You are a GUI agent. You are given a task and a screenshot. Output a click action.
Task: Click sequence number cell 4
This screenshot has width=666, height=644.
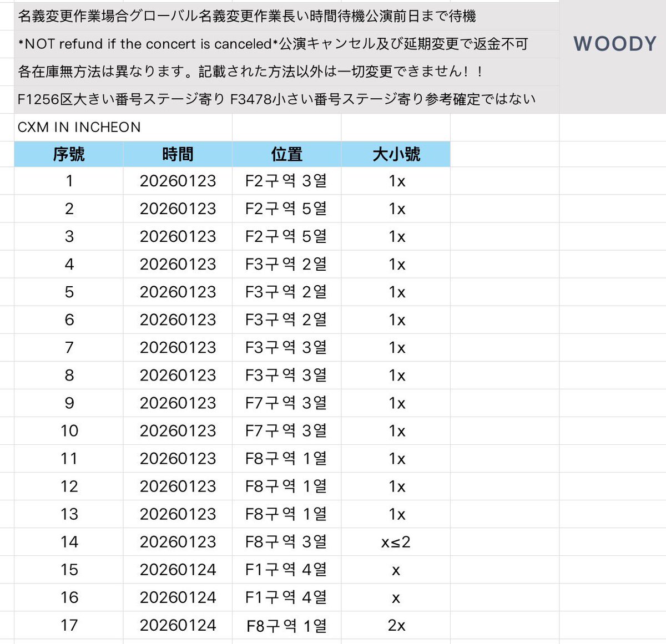tap(69, 264)
